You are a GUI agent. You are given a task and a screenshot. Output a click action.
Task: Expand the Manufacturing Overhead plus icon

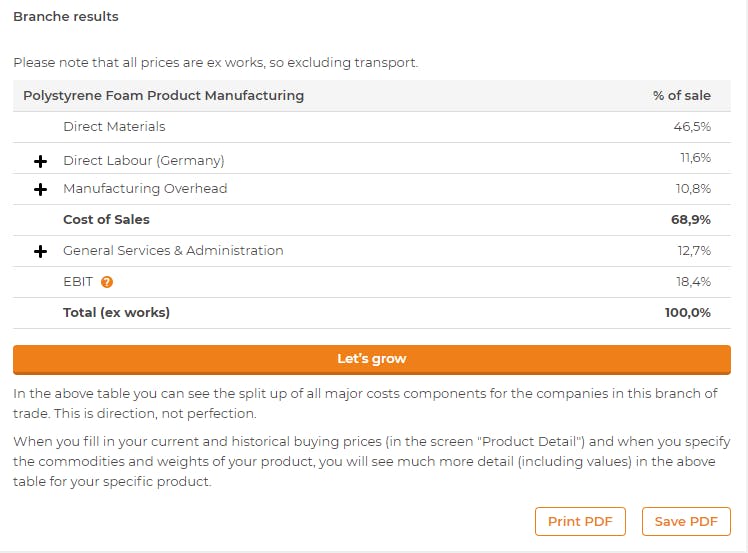point(41,189)
